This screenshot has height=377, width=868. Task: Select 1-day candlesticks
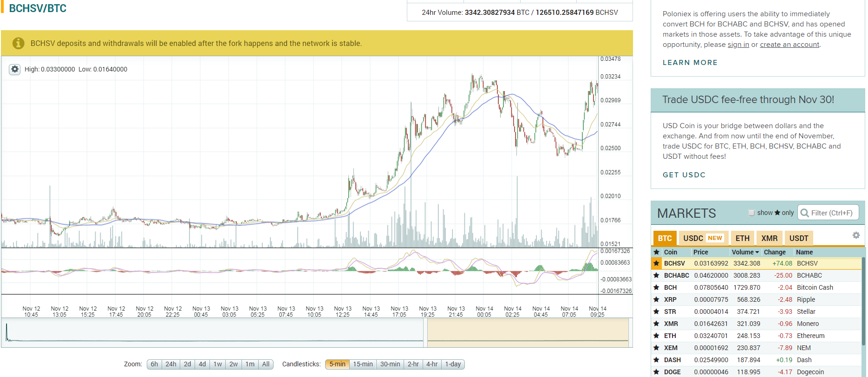(453, 364)
